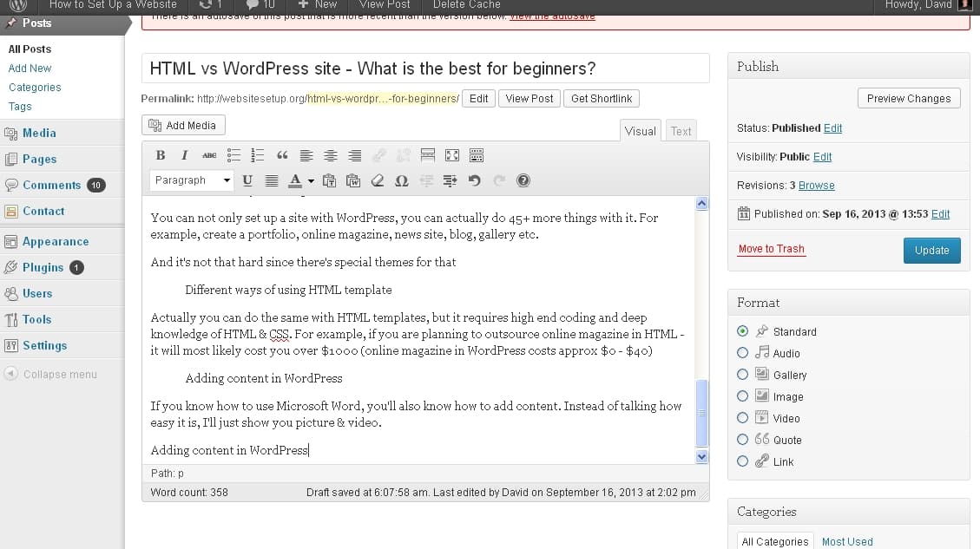Click the post title input field
Viewport: 980px width, 549px height.
click(x=425, y=69)
